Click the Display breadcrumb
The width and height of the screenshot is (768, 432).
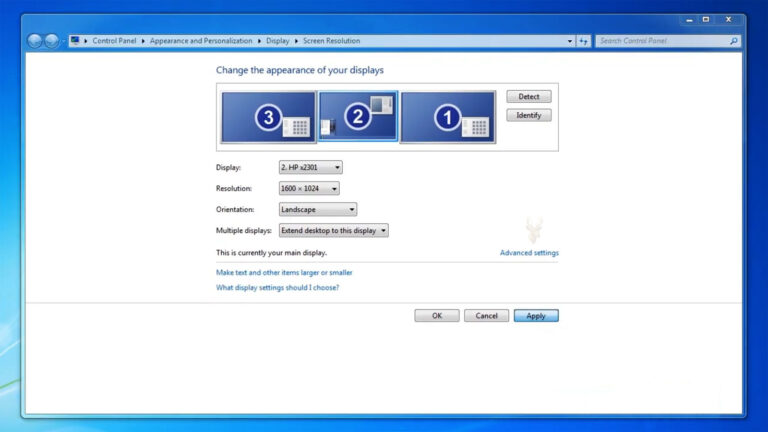(x=278, y=41)
